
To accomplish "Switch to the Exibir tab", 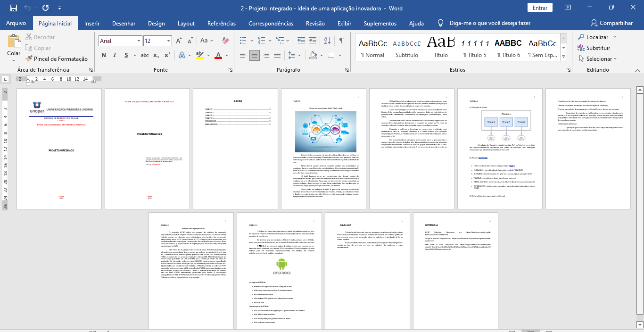I will coord(345,23).
